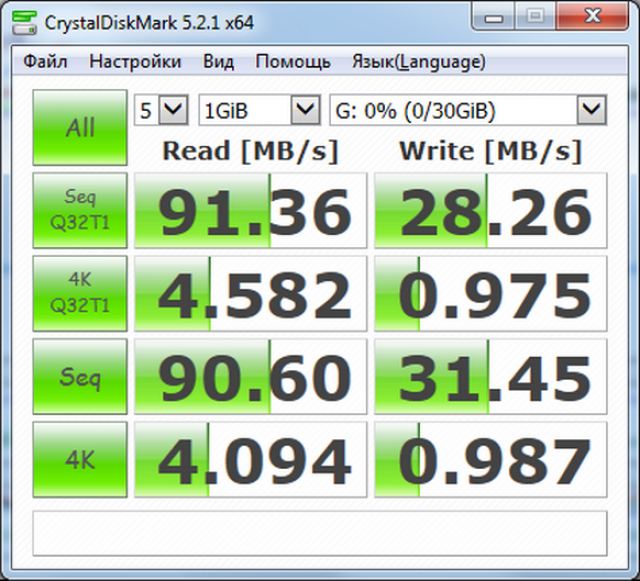Click the empty comment field at bottom

[x=320, y=532]
